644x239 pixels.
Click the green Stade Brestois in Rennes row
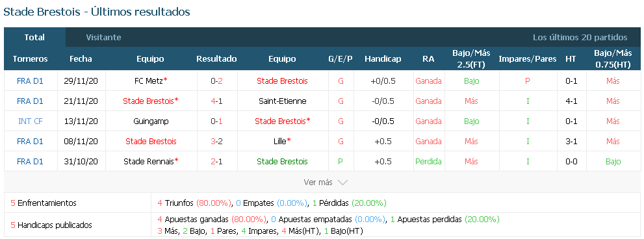coord(282,162)
